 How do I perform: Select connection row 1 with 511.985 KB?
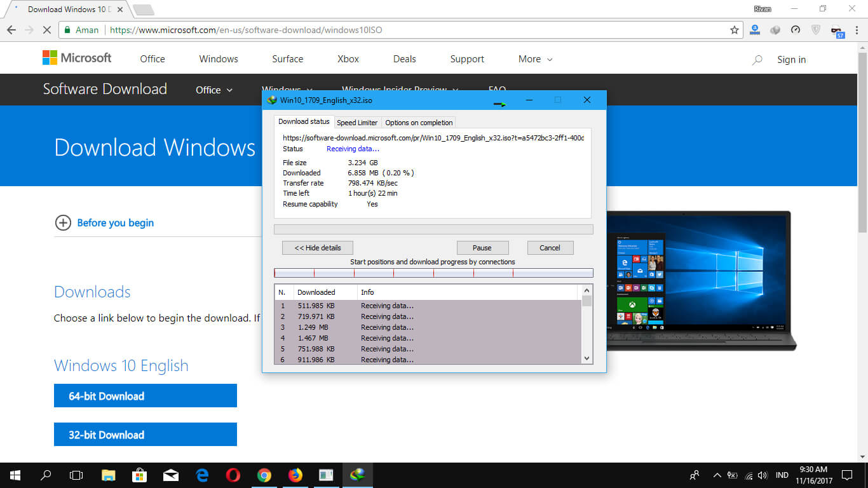(428, 306)
